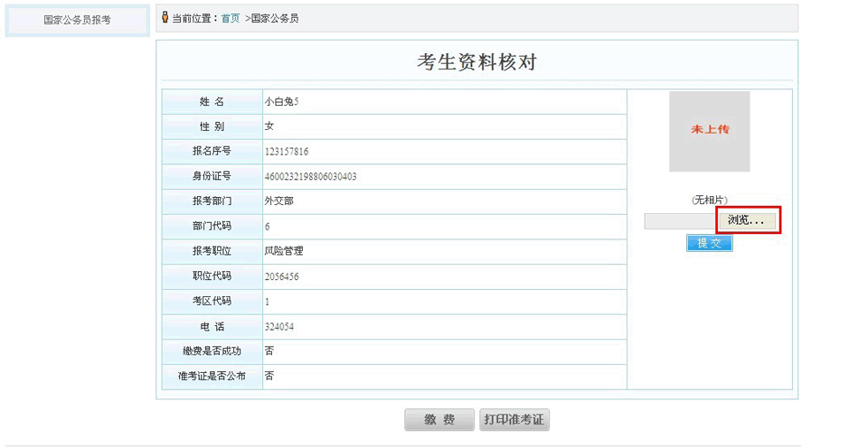This screenshot has width=868, height=448.
Task: Click 当前位置 label text
Action: pyautogui.click(x=193, y=18)
